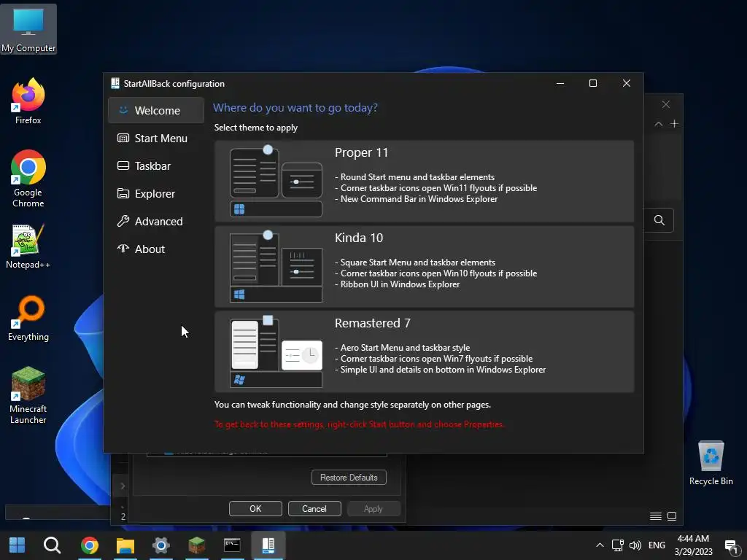The width and height of the screenshot is (747, 560).
Task: Click the ENG language indicator
Action: [657, 545]
